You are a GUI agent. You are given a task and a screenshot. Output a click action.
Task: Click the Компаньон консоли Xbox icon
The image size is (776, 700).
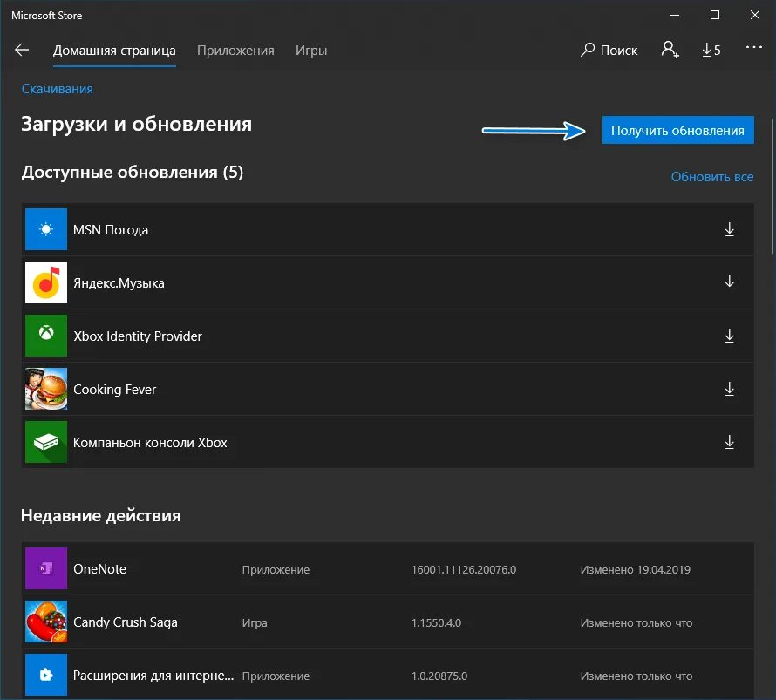(x=46, y=442)
